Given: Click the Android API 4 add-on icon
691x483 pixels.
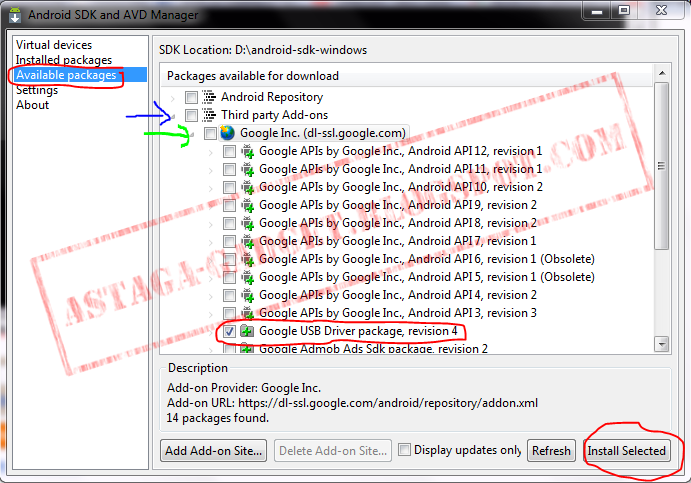Looking at the screenshot, I should (247, 295).
